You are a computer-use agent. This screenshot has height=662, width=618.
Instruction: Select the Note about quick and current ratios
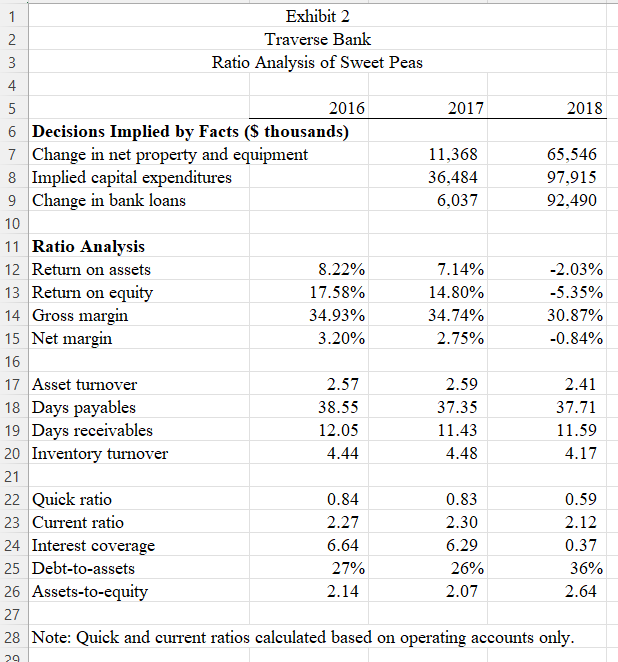click(x=303, y=638)
